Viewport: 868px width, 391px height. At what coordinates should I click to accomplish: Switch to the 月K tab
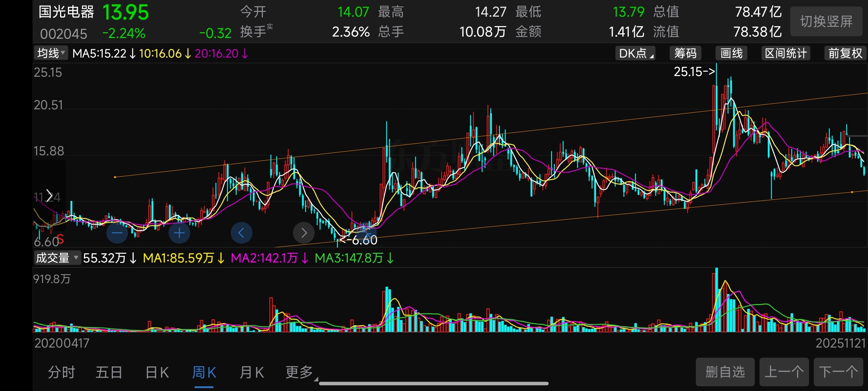click(252, 372)
